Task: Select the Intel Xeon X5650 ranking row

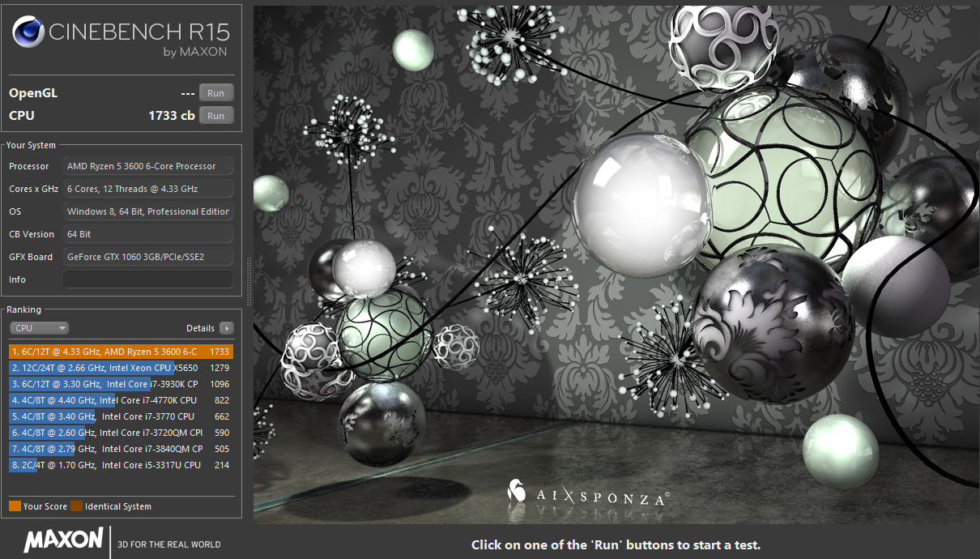Action: click(x=121, y=368)
